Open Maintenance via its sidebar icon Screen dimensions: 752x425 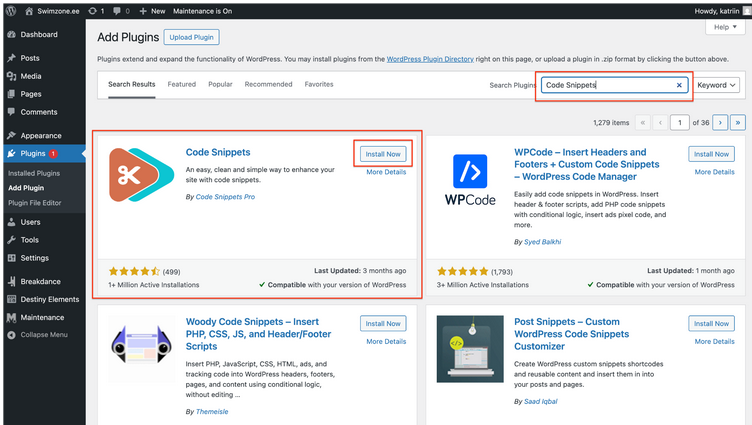point(12,318)
